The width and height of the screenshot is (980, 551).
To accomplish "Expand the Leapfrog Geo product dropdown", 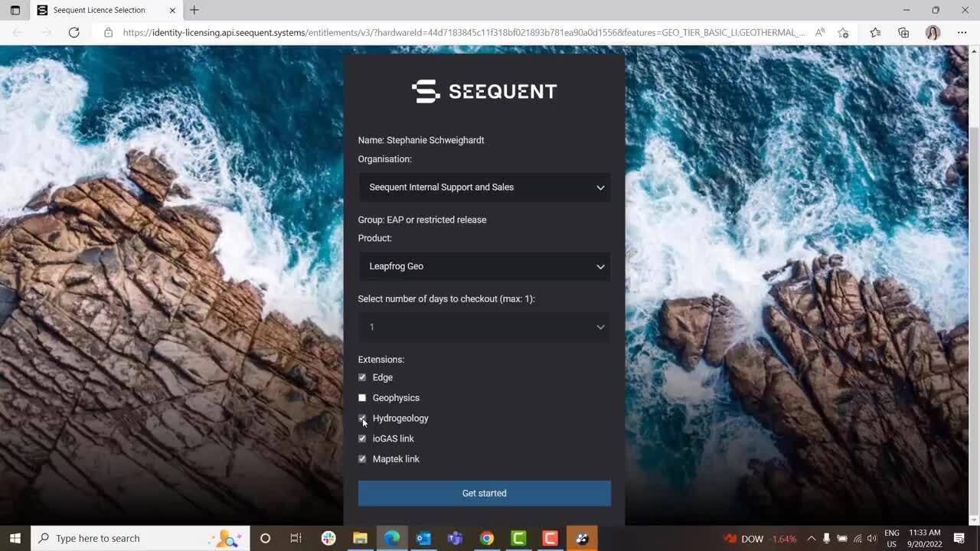I will click(484, 266).
